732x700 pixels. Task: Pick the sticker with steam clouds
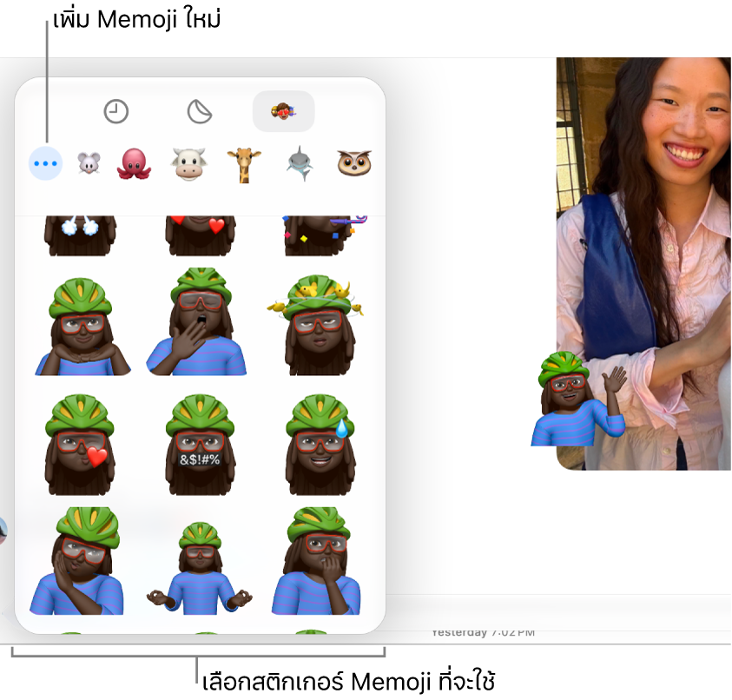pyautogui.click(x=80, y=235)
